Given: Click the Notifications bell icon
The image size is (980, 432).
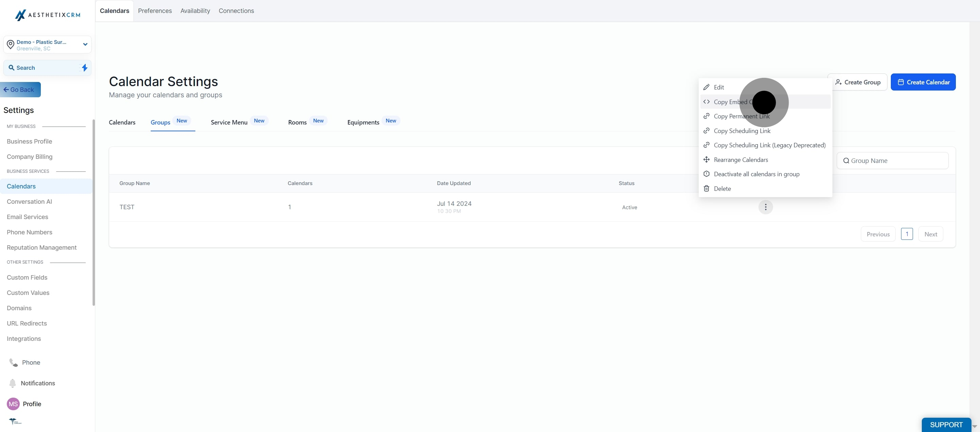Looking at the screenshot, I should coord(13,383).
